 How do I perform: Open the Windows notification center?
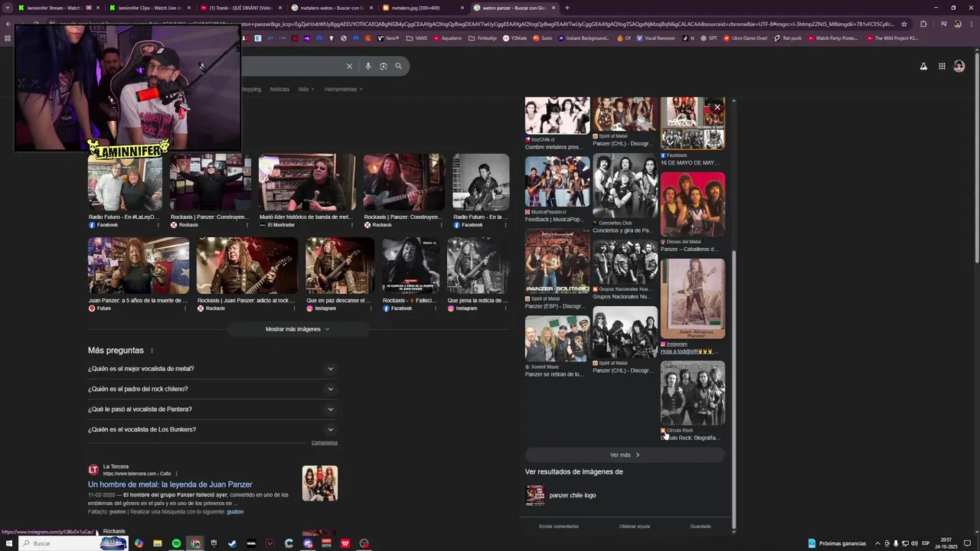(967, 543)
